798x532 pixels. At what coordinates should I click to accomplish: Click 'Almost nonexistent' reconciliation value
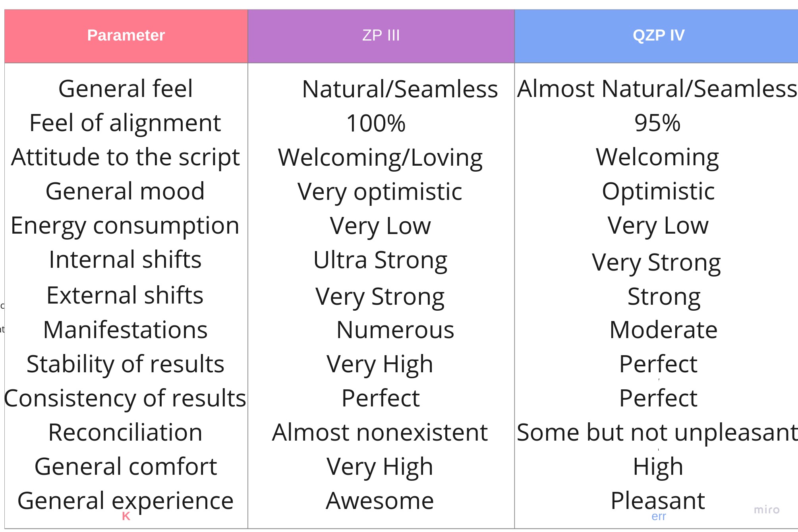point(380,432)
